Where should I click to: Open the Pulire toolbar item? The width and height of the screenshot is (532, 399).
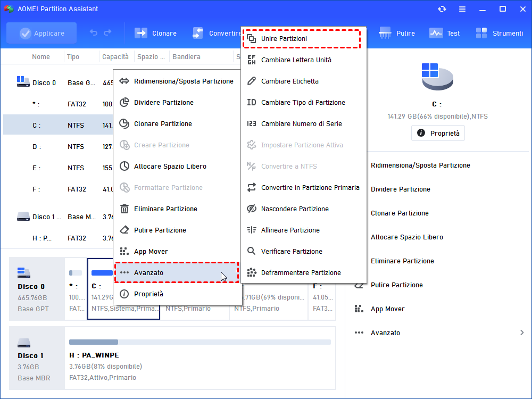click(x=397, y=33)
